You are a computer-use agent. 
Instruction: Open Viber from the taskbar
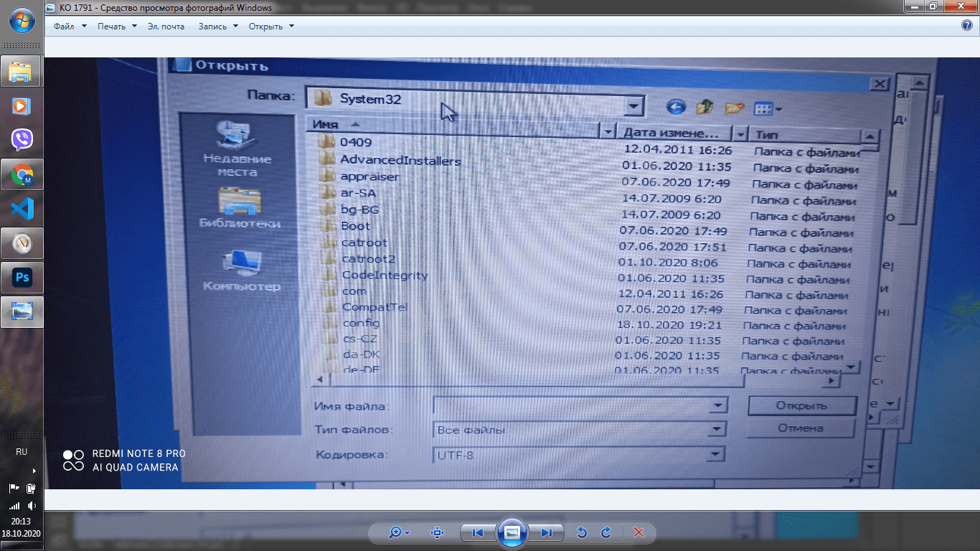(x=22, y=140)
